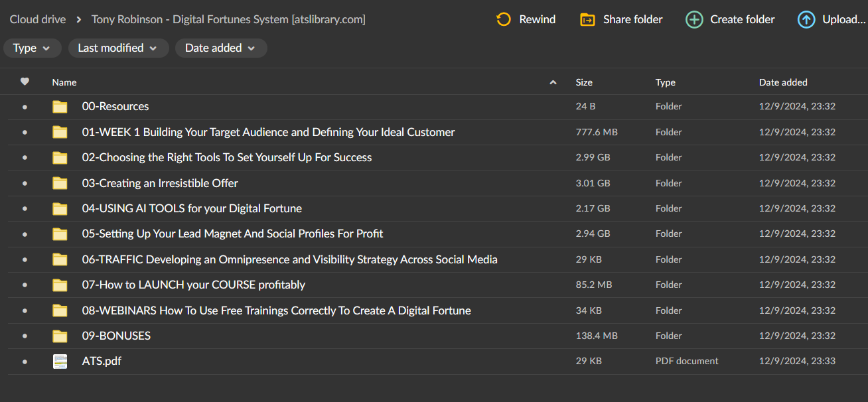This screenshot has width=868, height=402.
Task: Click the heart icon in the column header
Action: [x=25, y=82]
